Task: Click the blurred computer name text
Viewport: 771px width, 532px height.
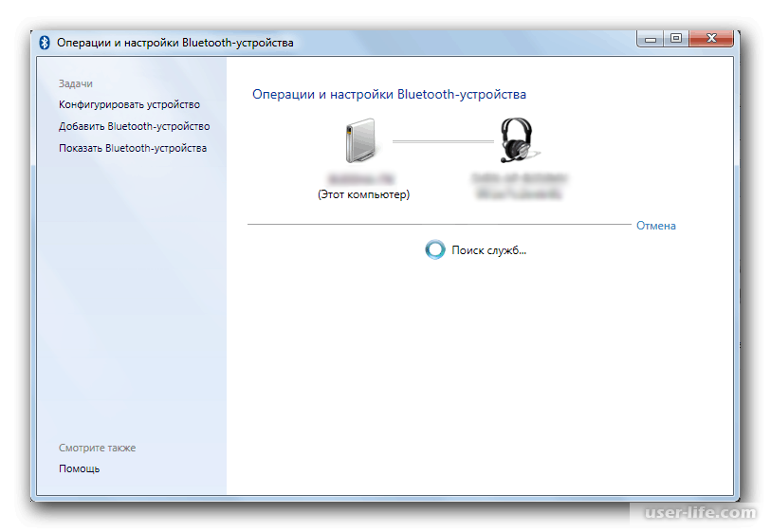Action: (363, 178)
